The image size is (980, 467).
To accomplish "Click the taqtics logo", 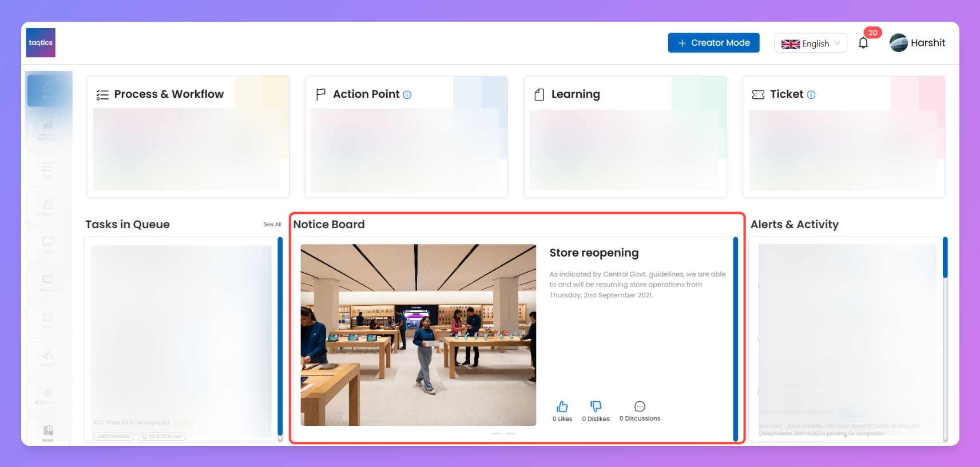I will [x=41, y=42].
